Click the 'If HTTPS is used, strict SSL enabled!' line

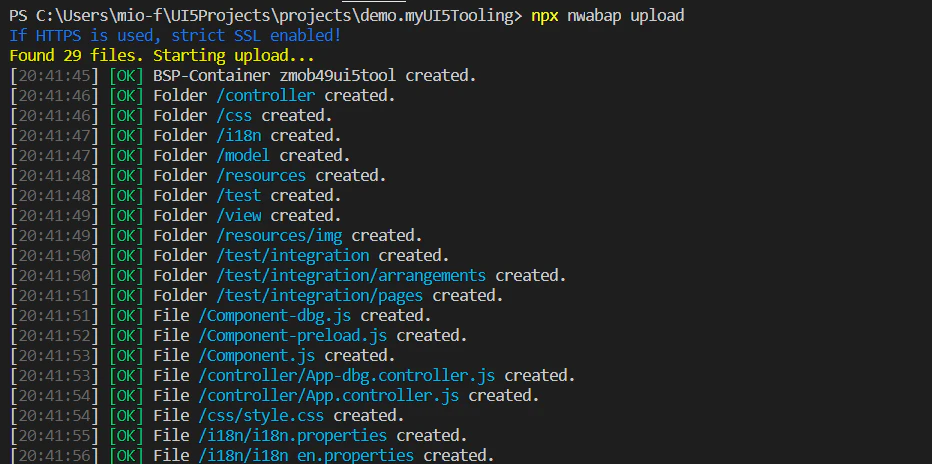[x=175, y=36]
